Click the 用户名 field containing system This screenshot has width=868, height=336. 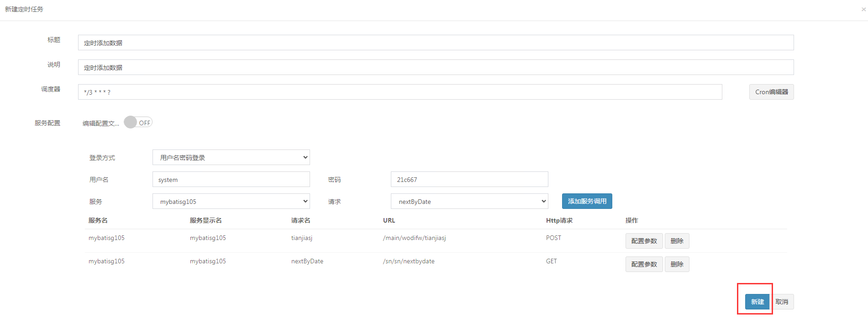[231, 179]
